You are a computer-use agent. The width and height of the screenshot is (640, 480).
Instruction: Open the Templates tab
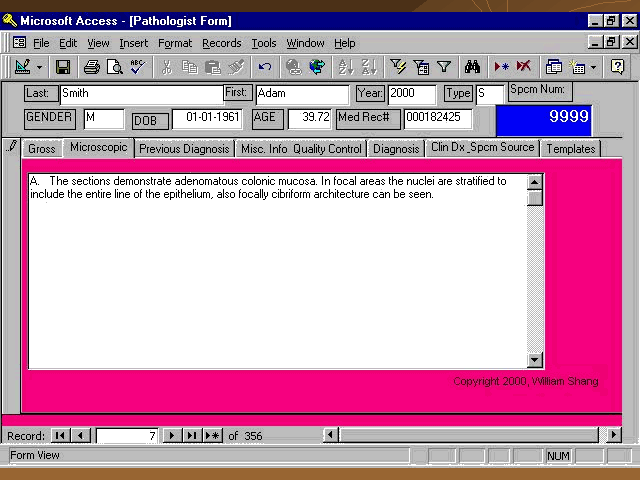(x=570, y=149)
